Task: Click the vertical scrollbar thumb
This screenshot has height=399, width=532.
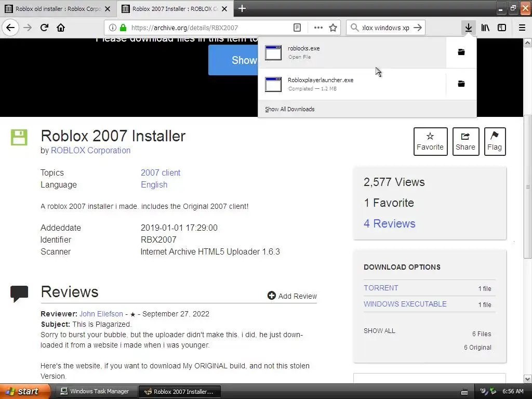Action: [x=527, y=187]
